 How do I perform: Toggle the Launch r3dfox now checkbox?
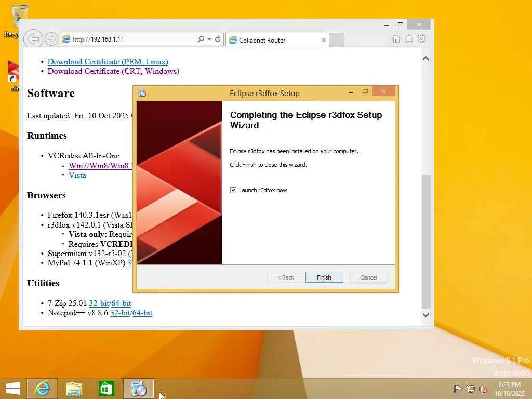233,190
